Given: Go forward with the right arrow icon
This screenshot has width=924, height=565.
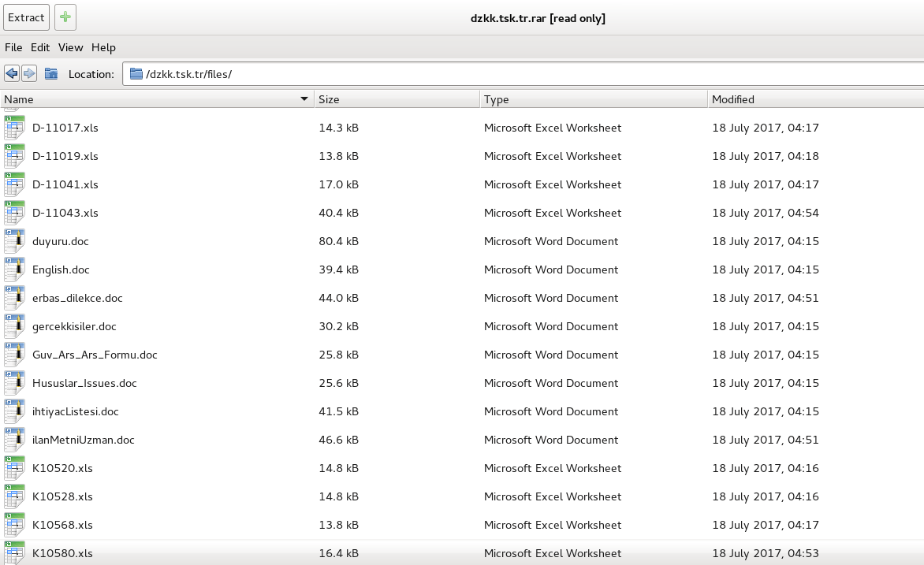Looking at the screenshot, I should click(29, 74).
